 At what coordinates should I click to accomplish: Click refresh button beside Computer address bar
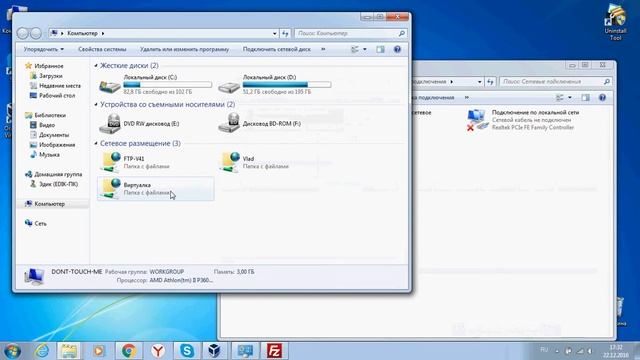pyautogui.click(x=285, y=33)
